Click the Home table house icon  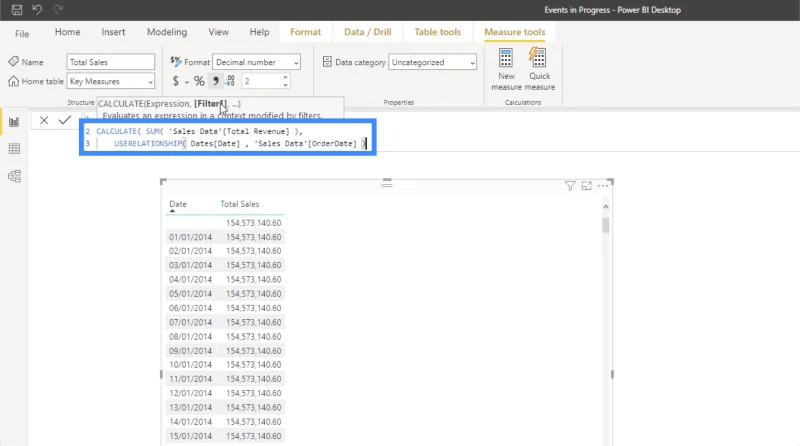click(13, 81)
